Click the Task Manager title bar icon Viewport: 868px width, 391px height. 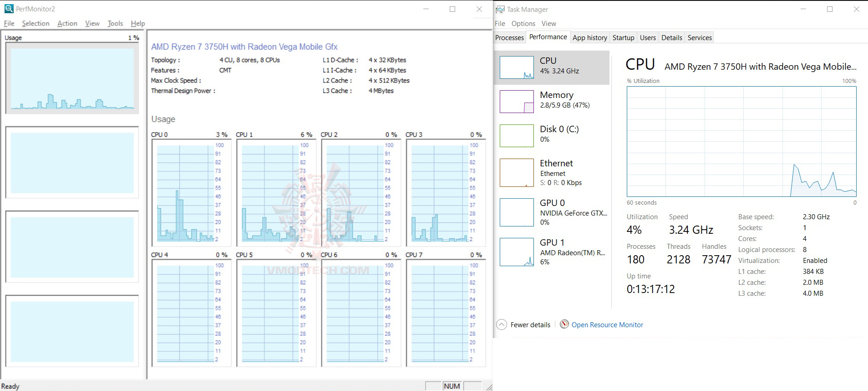[x=500, y=9]
